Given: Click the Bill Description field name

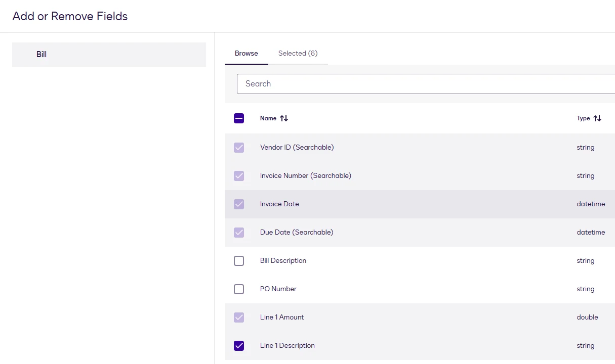Looking at the screenshot, I should tap(283, 261).
